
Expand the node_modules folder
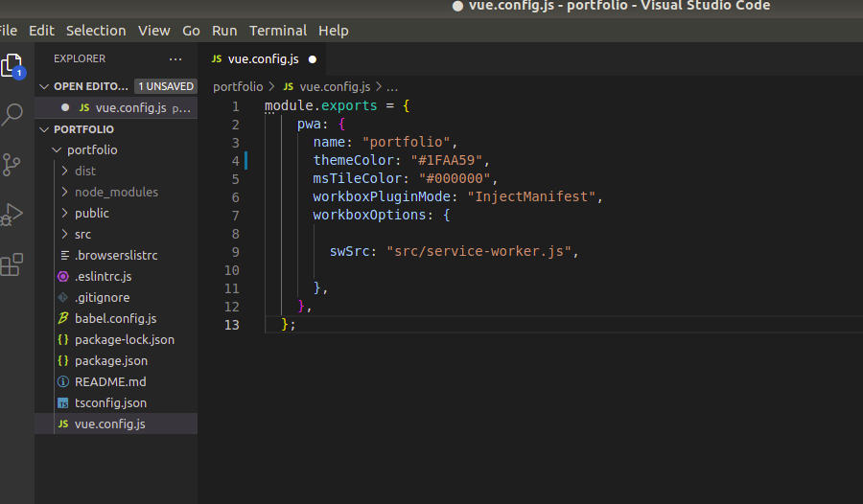tap(116, 192)
